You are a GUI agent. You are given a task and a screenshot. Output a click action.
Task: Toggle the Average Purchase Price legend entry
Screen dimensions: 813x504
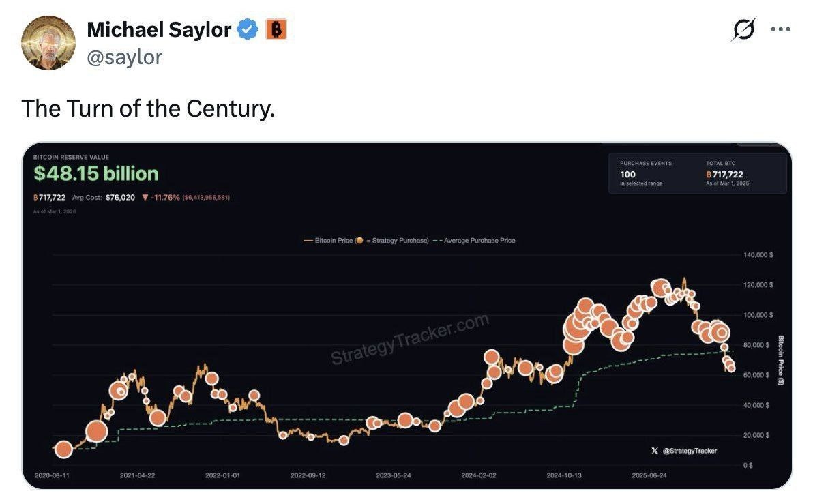[x=479, y=241]
